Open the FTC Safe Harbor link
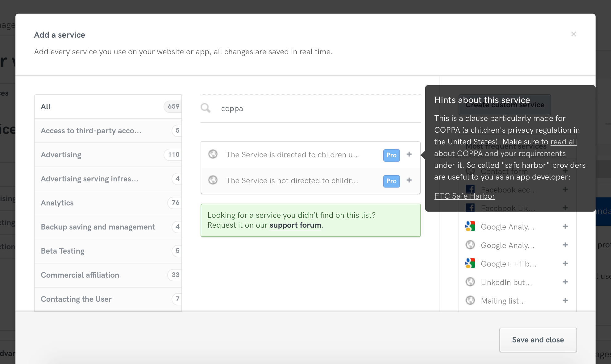 coord(464,196)
